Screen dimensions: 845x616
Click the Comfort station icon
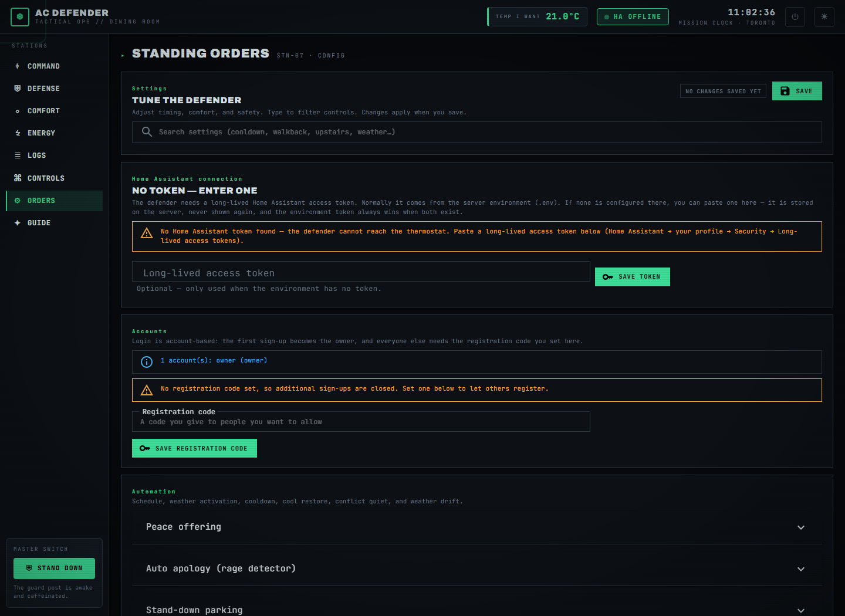(18, 111)
